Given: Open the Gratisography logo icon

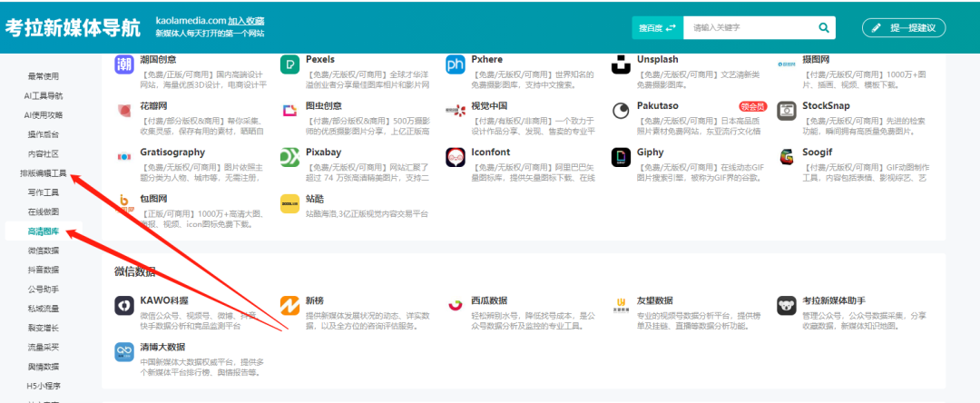Looking at the screenshot, I should pyautogui.click(x=124, y=157).
